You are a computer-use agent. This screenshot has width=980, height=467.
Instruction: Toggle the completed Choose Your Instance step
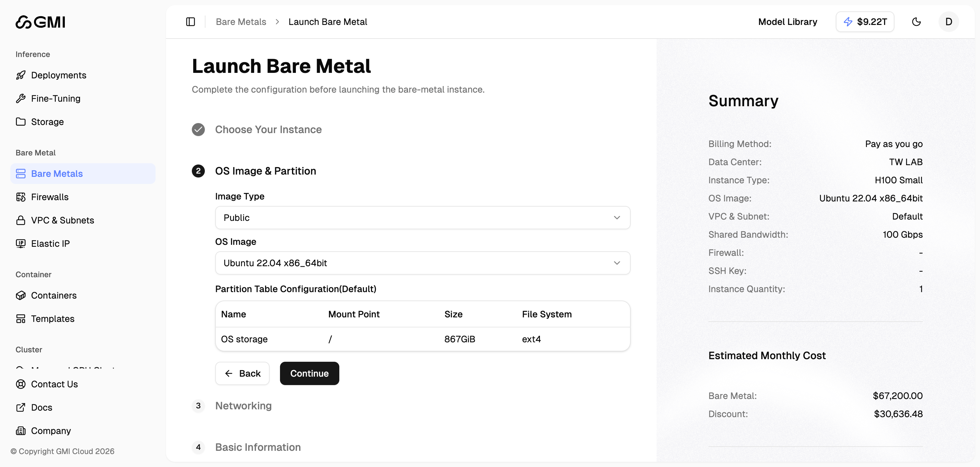pyautogui.click(x=198, y=129)
